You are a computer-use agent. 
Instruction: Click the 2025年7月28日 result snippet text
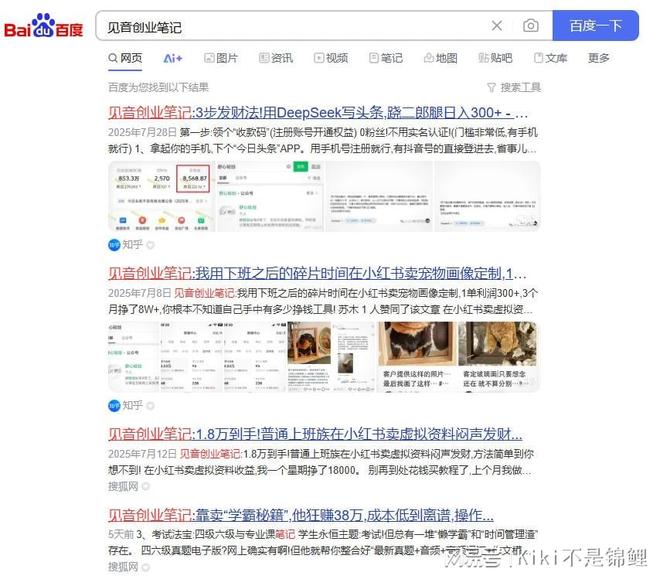323,141
